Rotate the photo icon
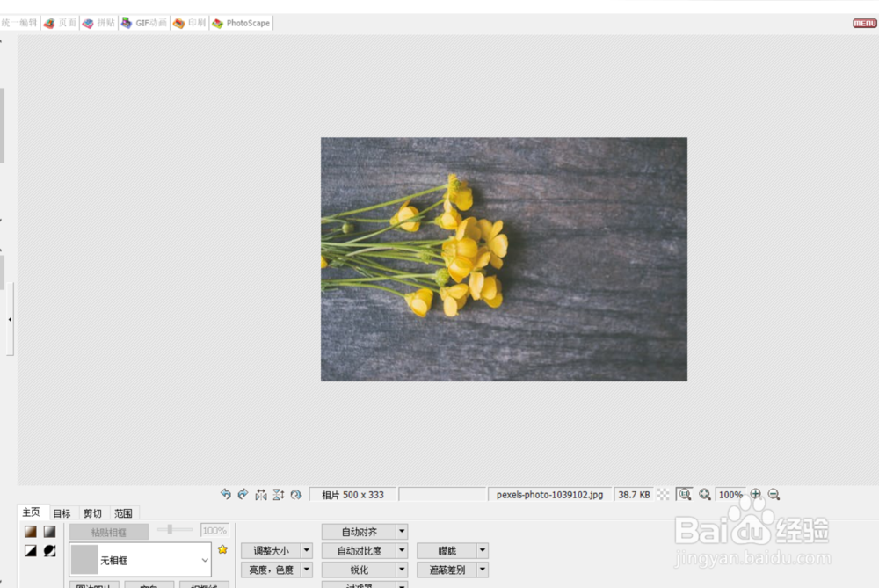The height and width of the screenshot is (588, 879). 296,494
